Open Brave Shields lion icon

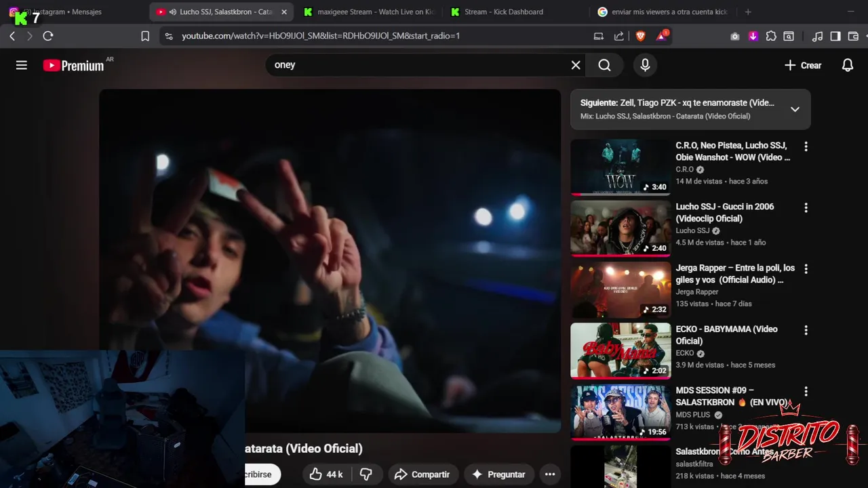[641, 36]
